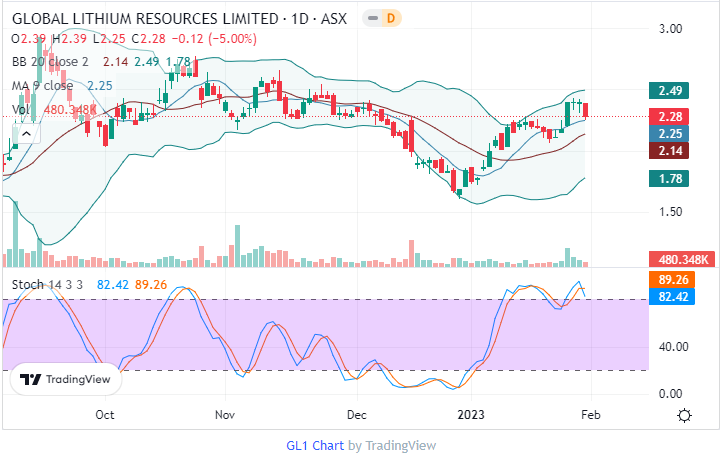
Task: Click the 2023 marker on time axis
Action: coord(472,413)
